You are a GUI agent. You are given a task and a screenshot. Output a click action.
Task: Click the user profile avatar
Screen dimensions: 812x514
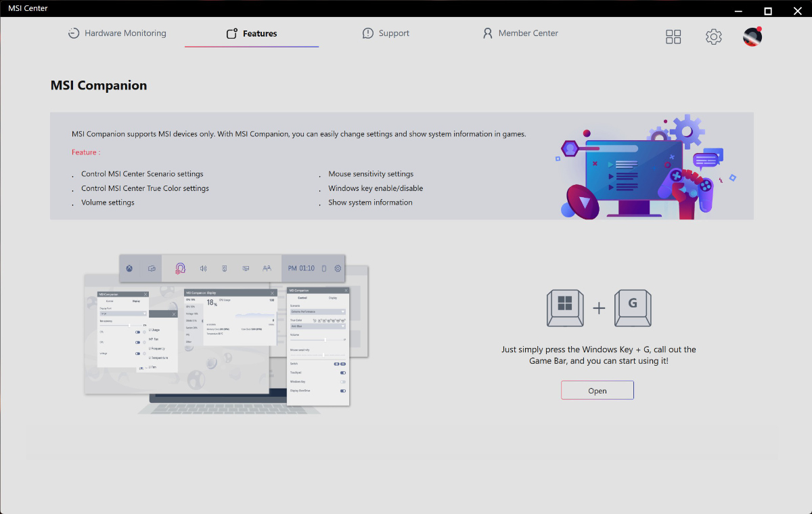click(752, 37)
